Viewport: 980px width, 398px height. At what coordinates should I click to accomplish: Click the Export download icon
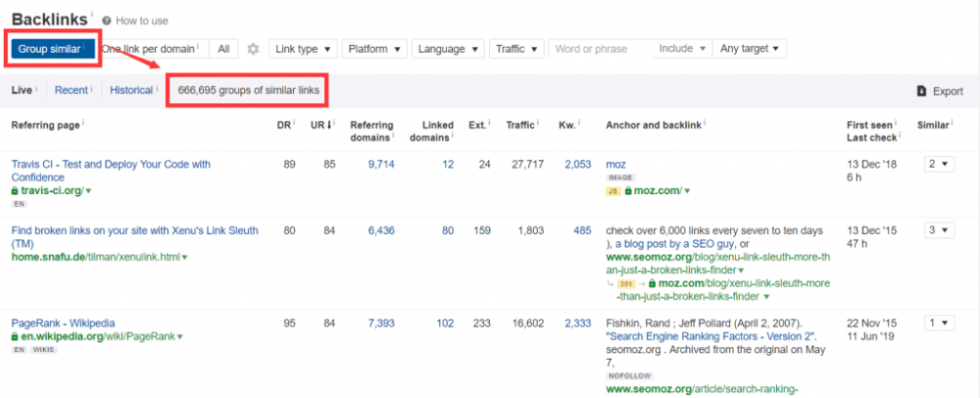click(921, 91)
